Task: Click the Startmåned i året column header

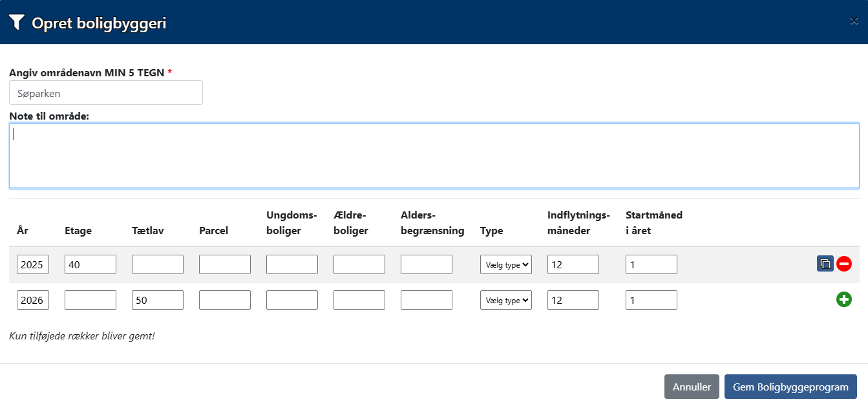Action: click(654, 222)
